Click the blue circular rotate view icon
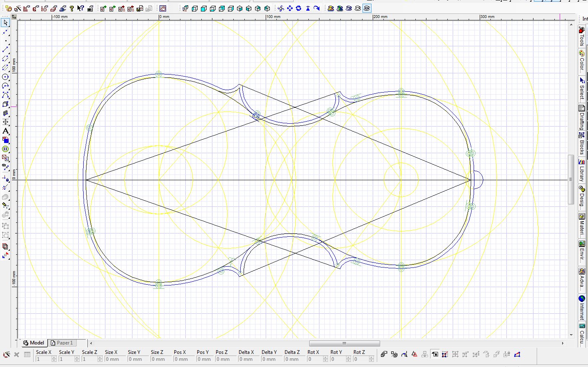Image resolution: width=588 pixels, height=367 pixels. (299, 8)
